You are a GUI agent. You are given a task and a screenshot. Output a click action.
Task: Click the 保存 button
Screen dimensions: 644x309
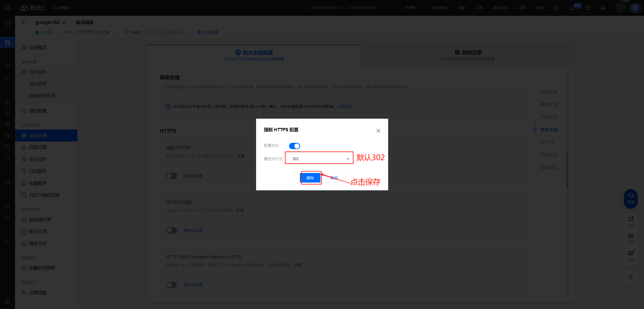click(310, 178)
